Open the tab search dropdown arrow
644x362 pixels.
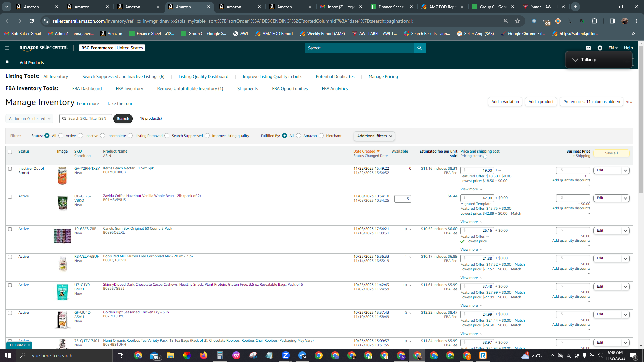click(7, 7)
